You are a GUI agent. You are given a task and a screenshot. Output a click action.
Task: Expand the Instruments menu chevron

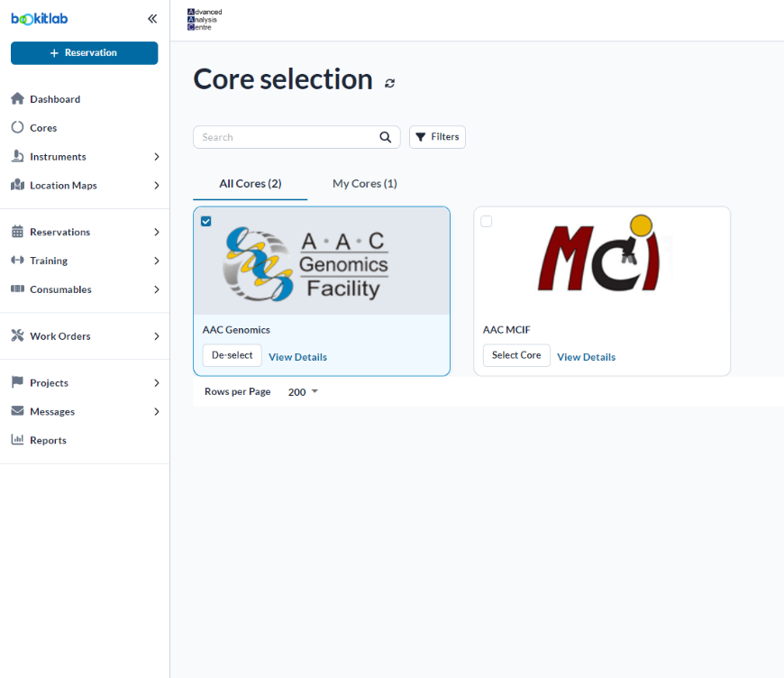click(x=157, y=157)
